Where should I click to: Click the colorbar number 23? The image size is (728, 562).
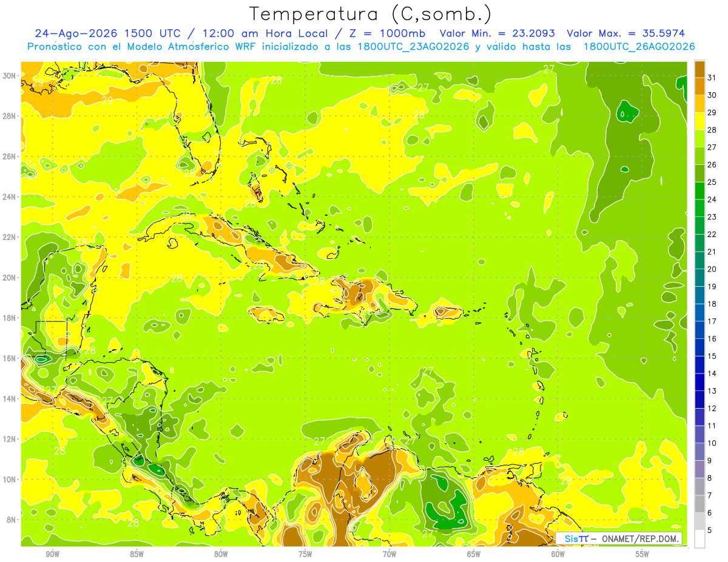[712, 217]
